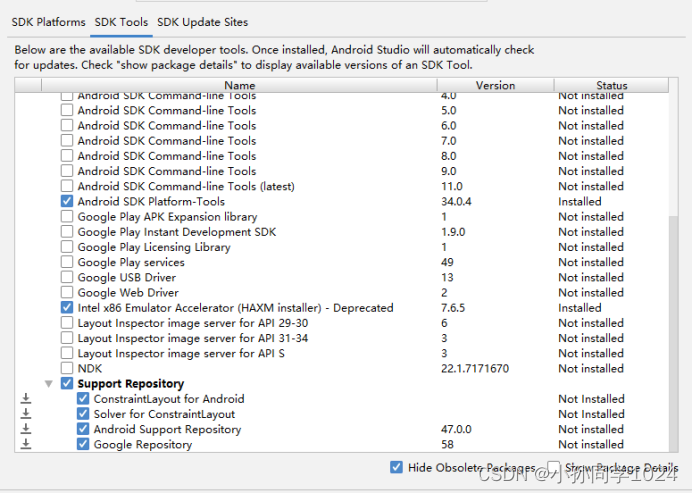Viewport: 693px width, 493px height.
Task: Select Google Repository version 58 cell
Action: (x=447, y=444)
